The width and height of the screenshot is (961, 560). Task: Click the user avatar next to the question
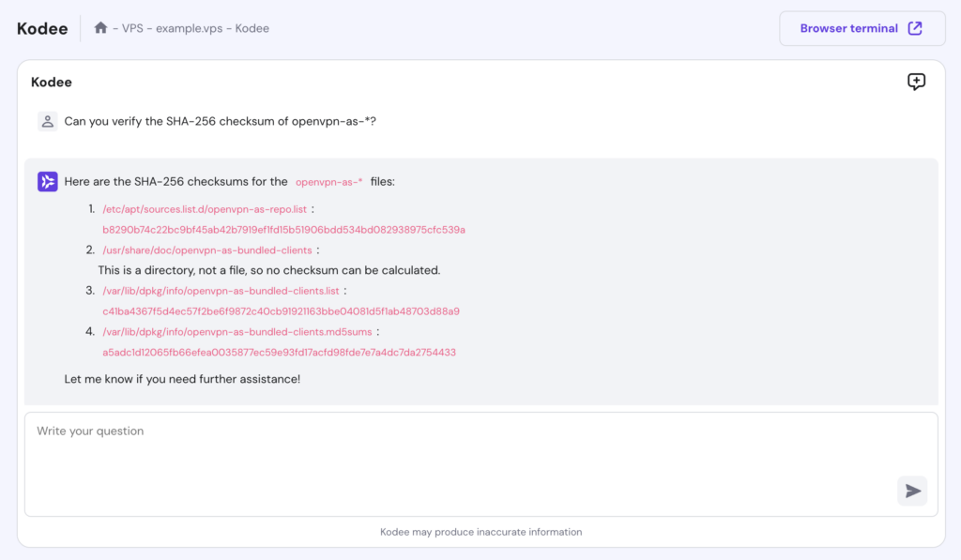tap(47, 121)
